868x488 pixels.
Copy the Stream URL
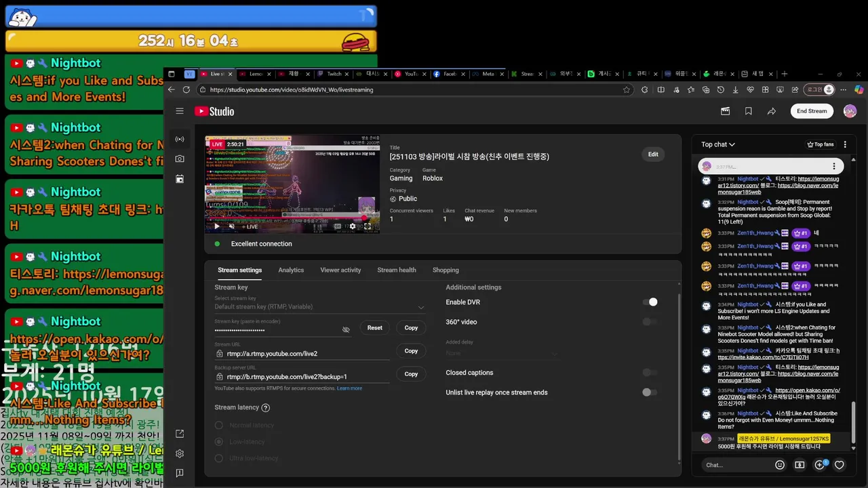tap(411, 351)
